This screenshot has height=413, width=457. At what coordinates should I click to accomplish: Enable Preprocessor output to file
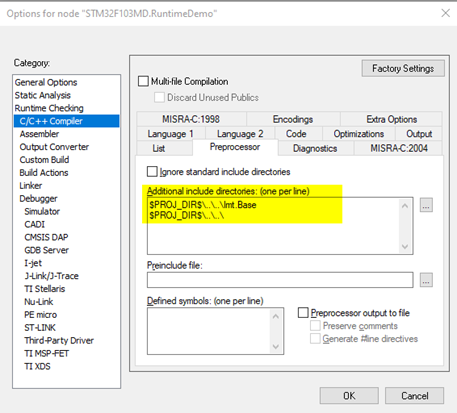(x=303, y=313)
